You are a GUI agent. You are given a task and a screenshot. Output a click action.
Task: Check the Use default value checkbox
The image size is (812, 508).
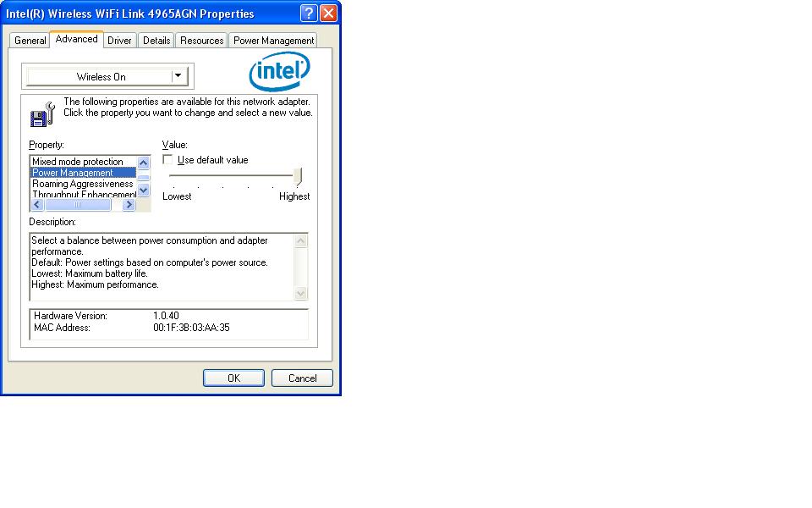(167, 160)
